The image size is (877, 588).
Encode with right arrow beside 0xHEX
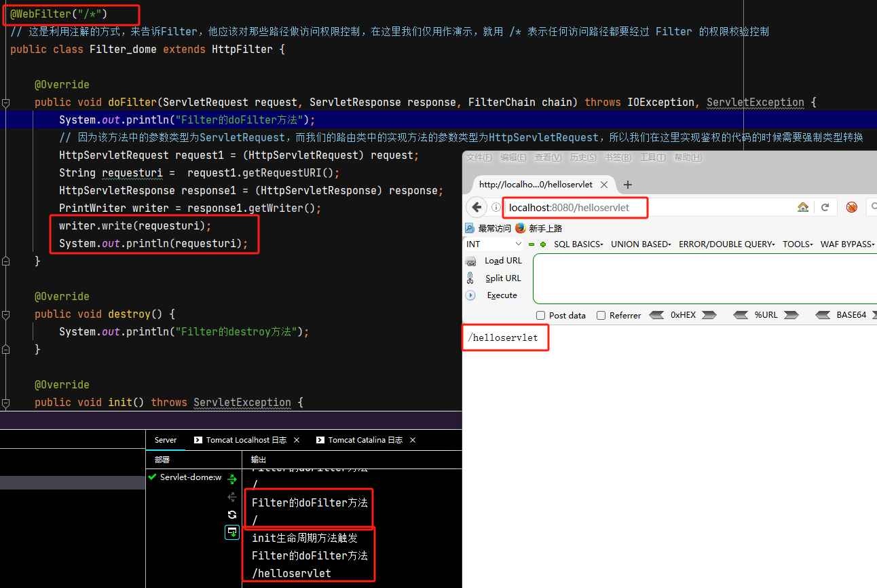click(709, 315)
